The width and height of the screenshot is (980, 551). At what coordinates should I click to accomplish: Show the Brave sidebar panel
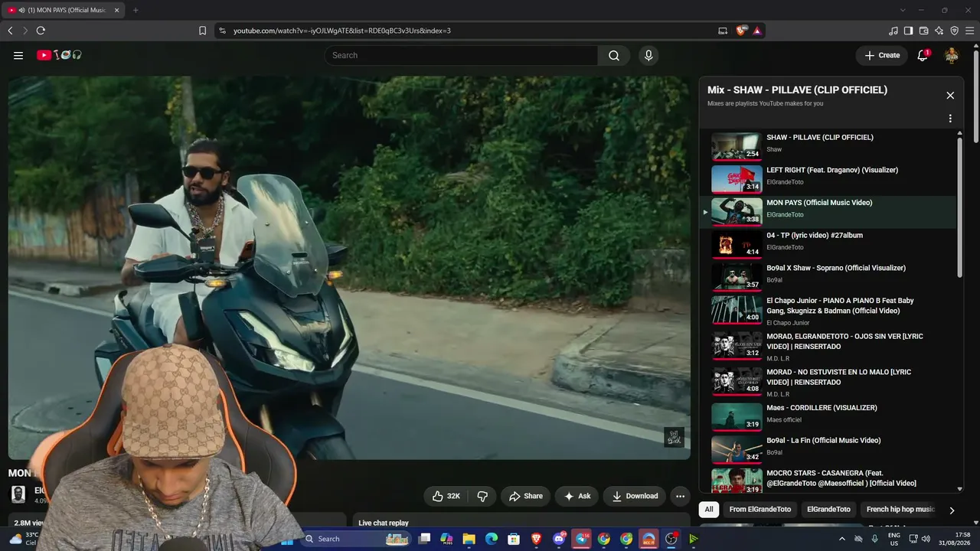click(908, 31)
